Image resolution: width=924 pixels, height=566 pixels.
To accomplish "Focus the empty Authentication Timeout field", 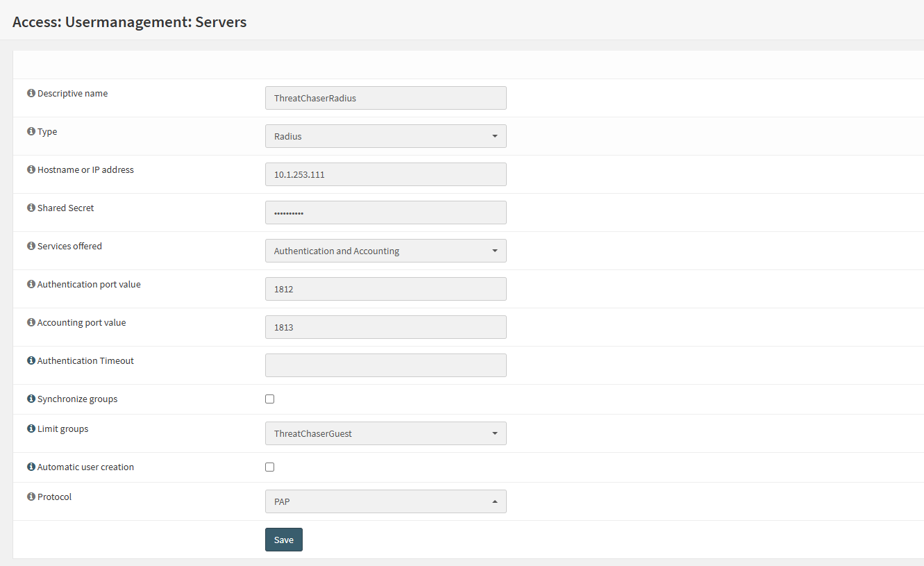I will click(385, 365).
